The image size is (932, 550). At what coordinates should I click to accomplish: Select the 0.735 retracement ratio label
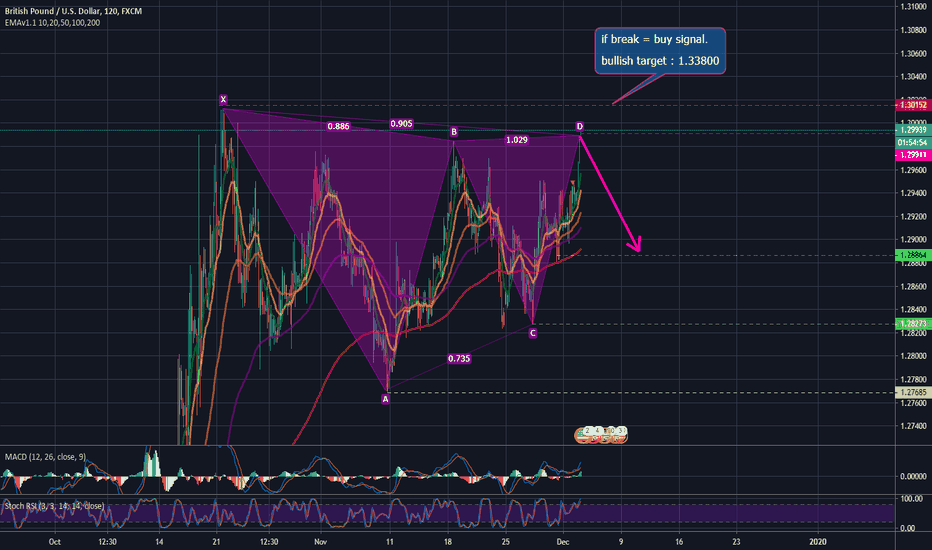coord(460,357)
